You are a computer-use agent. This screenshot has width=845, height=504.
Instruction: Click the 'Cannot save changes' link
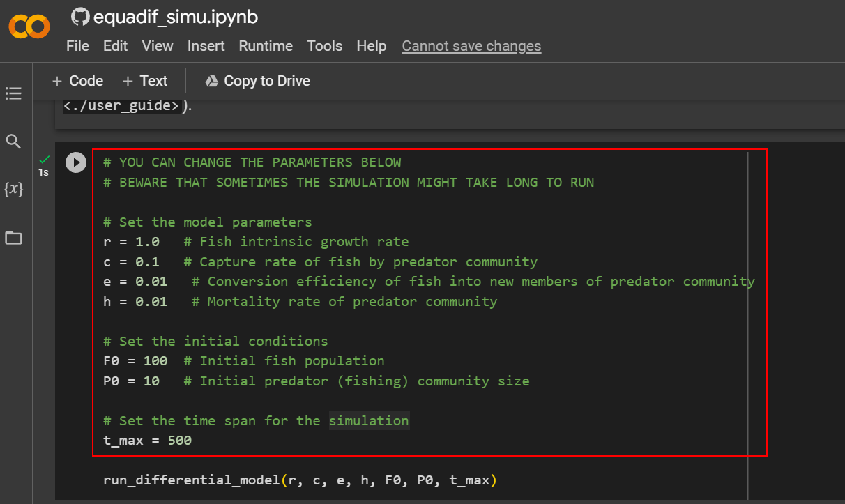click(x=471, y=46)
